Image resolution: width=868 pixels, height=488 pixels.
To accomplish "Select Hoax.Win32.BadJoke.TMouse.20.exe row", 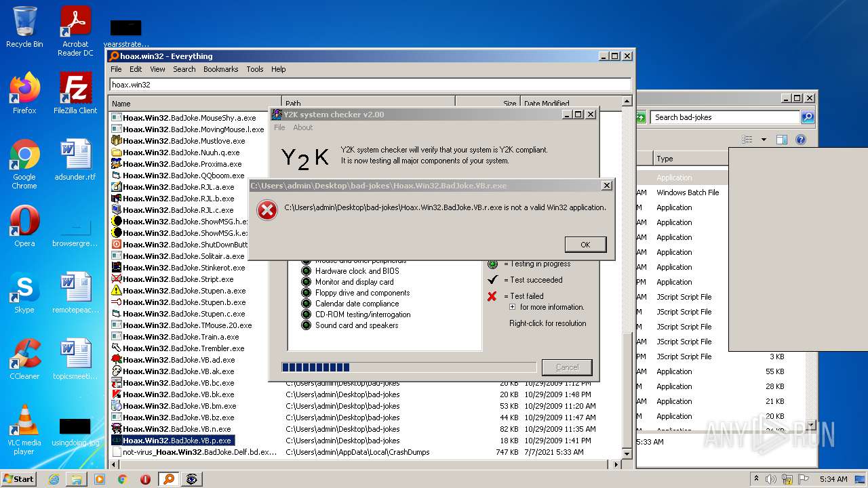I will (x=182, y=325).
